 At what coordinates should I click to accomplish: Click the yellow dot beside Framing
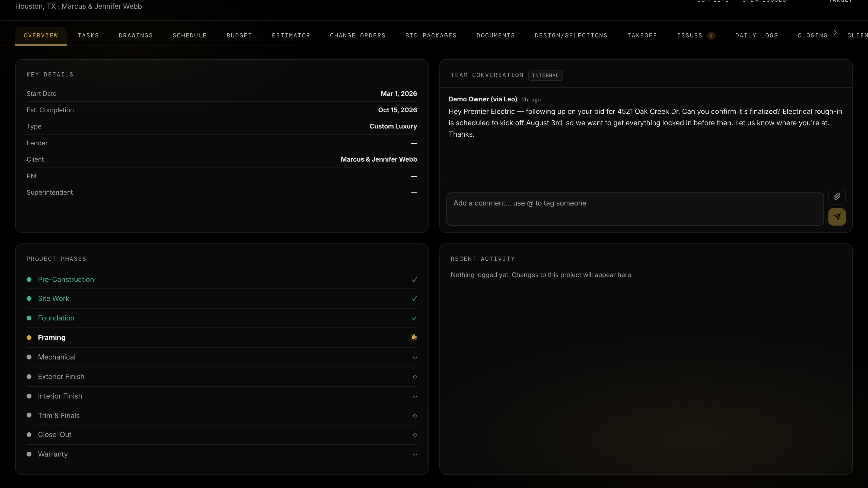pyautogui.click(x=29, y=338)
